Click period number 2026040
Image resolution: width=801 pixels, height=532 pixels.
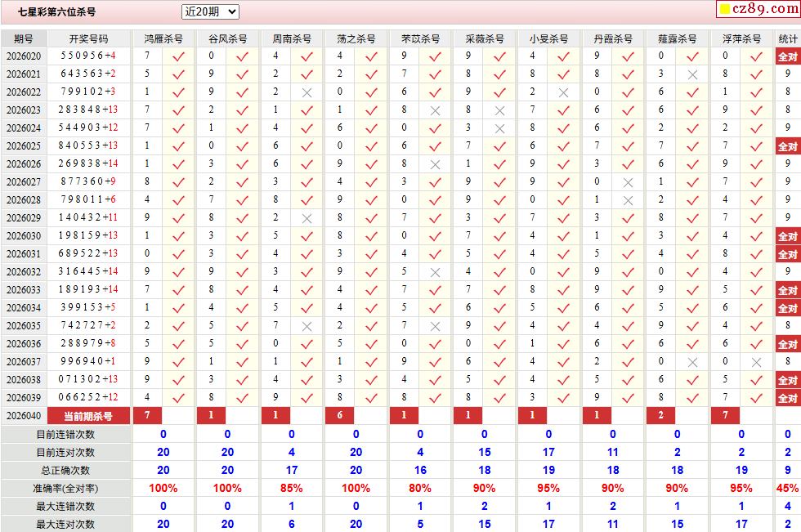tap(24, 416)
